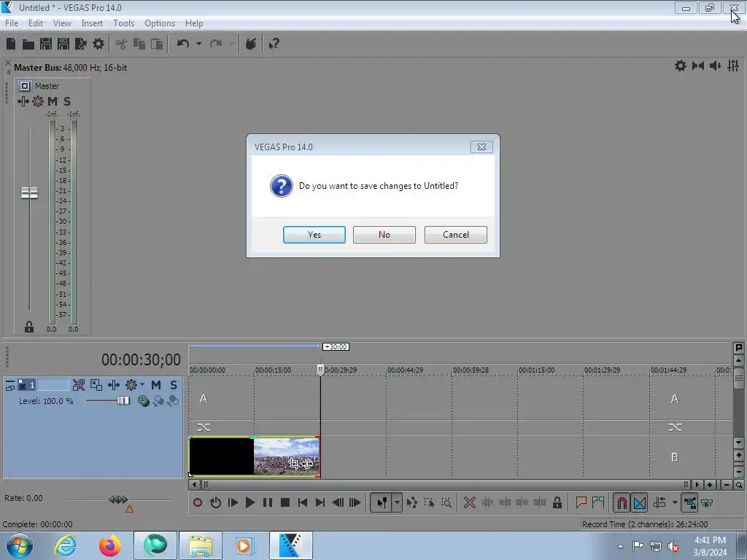Click the Pause button

[x=268, y=502]
